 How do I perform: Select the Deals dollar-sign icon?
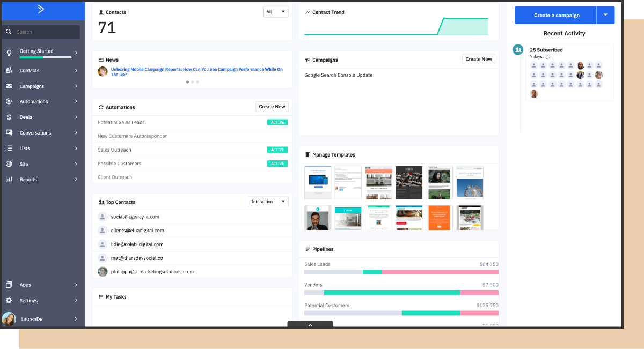pyautogui.click(x=10, y=117)
